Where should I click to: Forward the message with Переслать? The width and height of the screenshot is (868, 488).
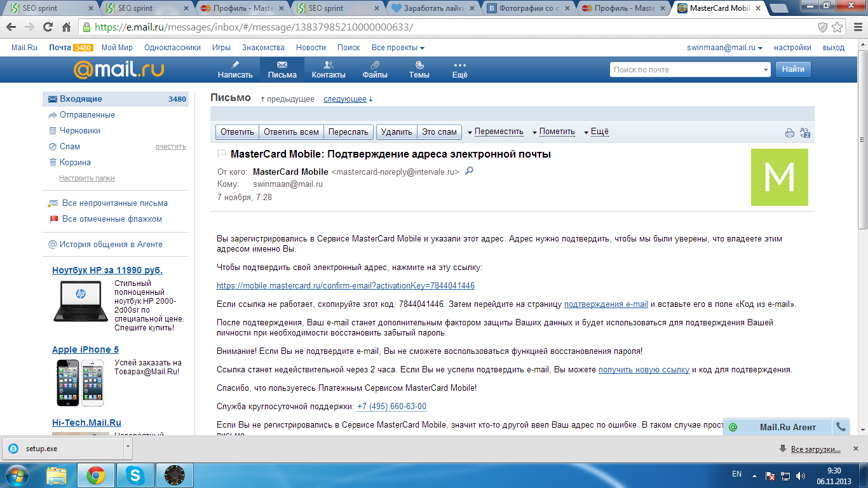pos(349,132)
